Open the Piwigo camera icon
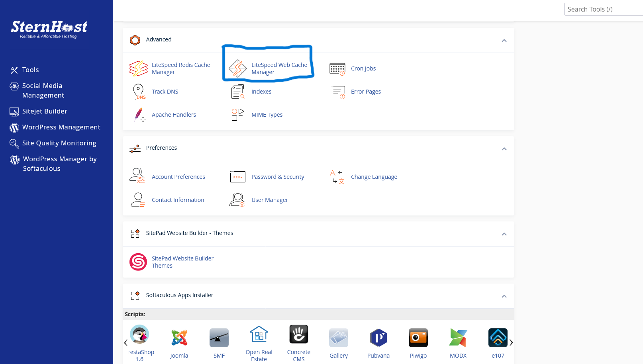Image resolution: width=643 pixels, height=364 pixels. pos(418,338)
